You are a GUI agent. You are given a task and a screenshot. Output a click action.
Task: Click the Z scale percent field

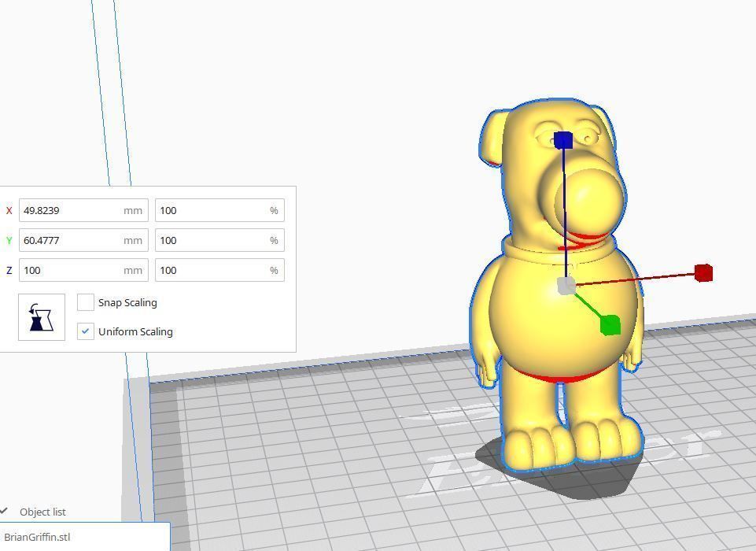pos(219,270)
